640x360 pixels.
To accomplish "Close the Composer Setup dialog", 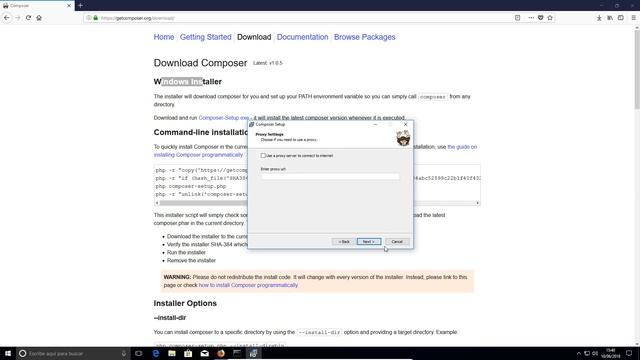I will coord(405,124).
